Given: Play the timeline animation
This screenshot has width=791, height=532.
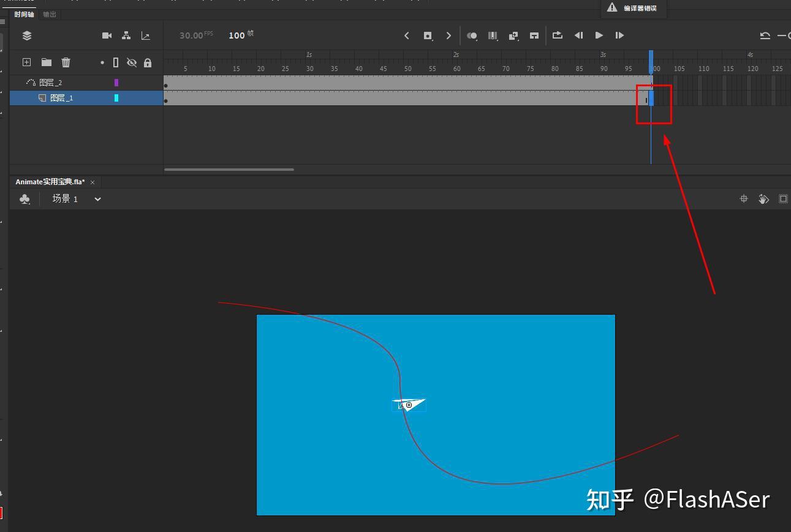Looking at the screenshot, I should click(599, 36).
